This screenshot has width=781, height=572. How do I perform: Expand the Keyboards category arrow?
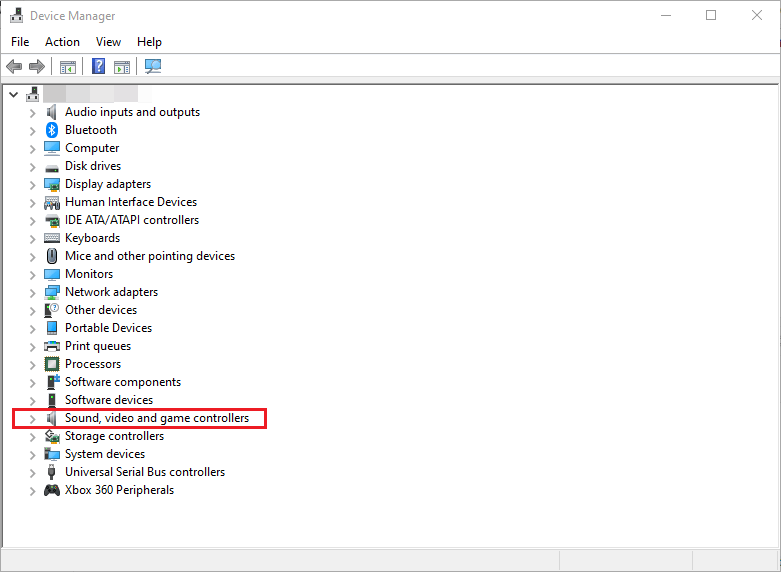pyautogui.click(x=32, y=239)
